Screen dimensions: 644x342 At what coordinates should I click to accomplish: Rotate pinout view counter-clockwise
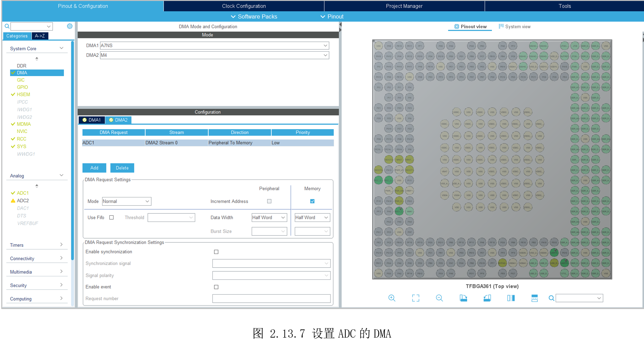click(x=487, y=298)
